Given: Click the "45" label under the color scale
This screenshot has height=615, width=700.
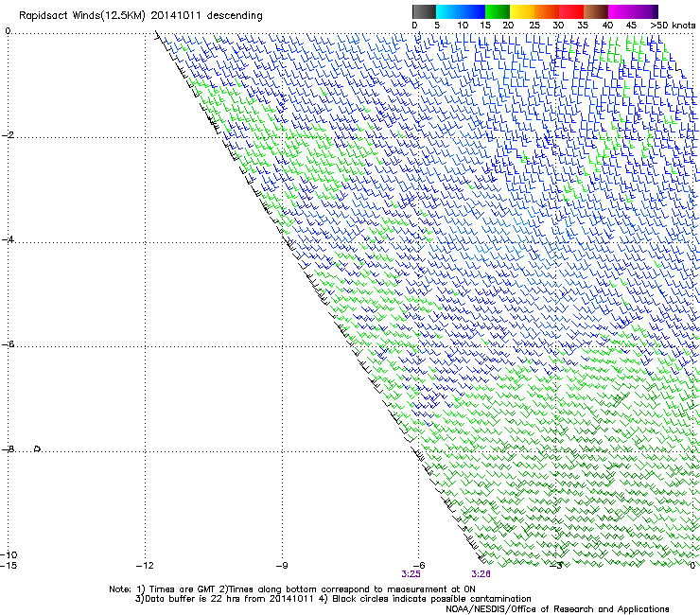Looking at the screenshot, I should tap(631, 25).
